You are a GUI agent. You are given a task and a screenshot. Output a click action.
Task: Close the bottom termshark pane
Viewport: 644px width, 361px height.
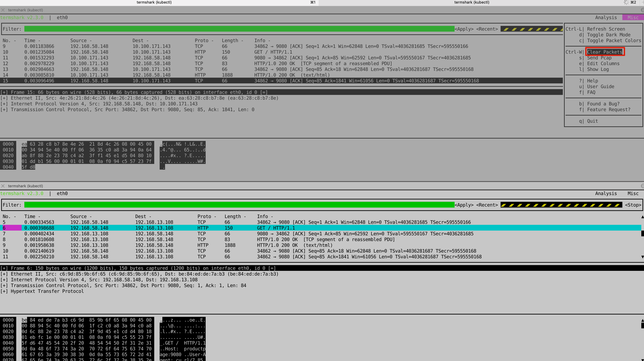coord(3,186)
